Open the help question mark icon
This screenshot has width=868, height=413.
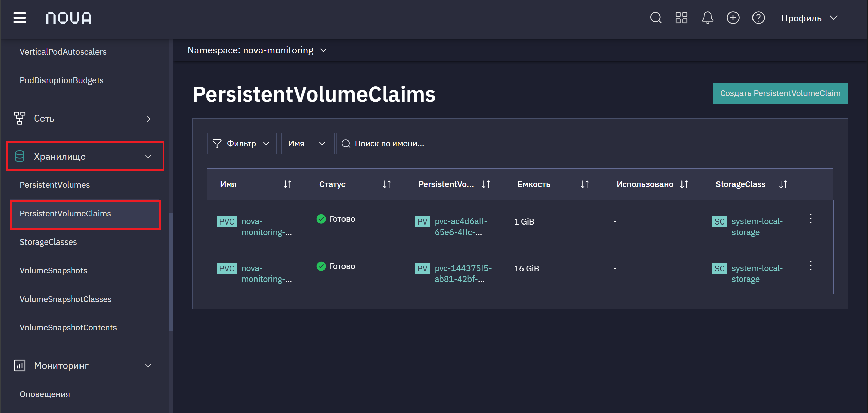pos(758,18)
